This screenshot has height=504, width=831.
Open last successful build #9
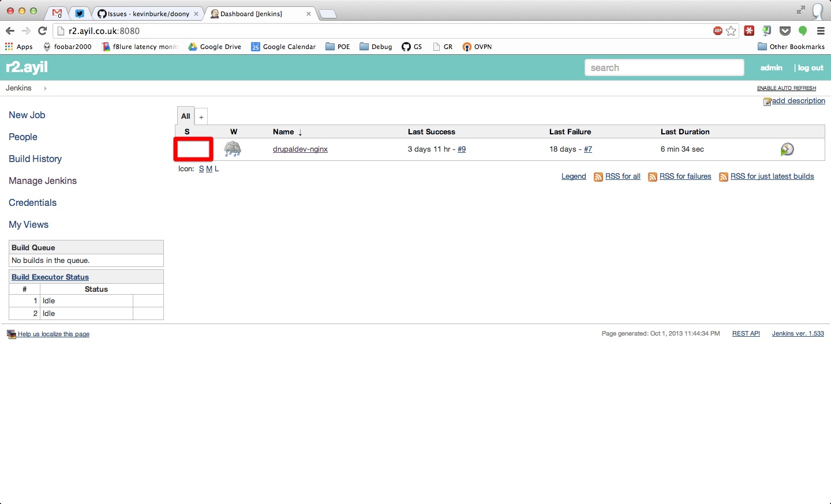point(462,149)
